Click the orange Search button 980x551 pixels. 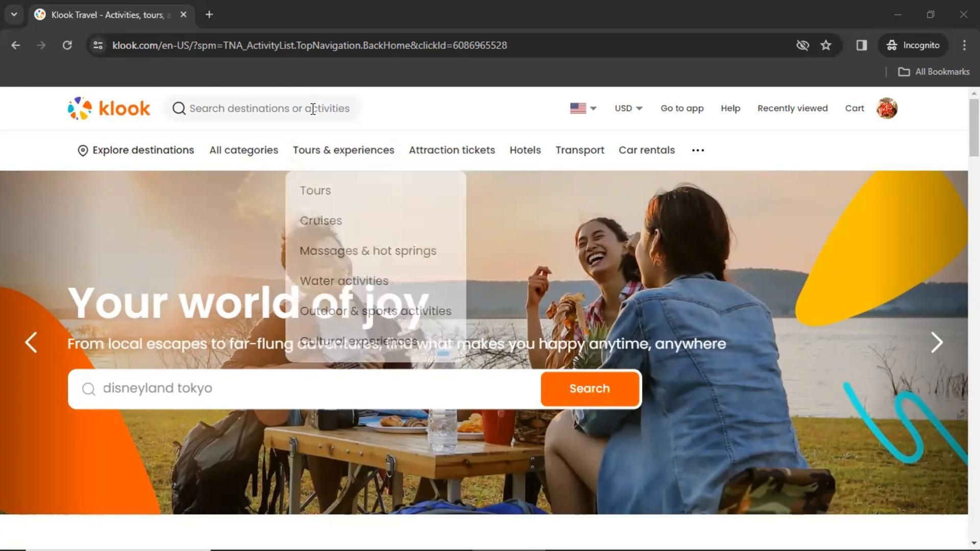click(590, 388)
